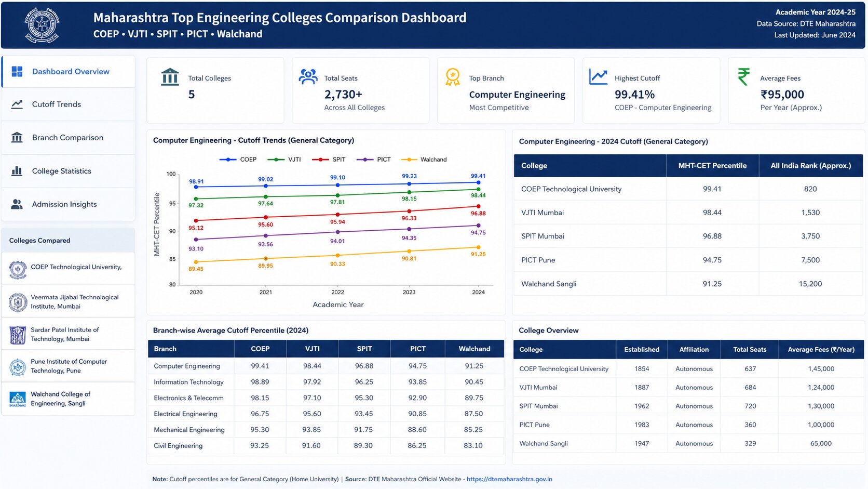The image size is (868, 489).
Task: Click the Civil Engineering branch row
Action: [x=326, y=446]
